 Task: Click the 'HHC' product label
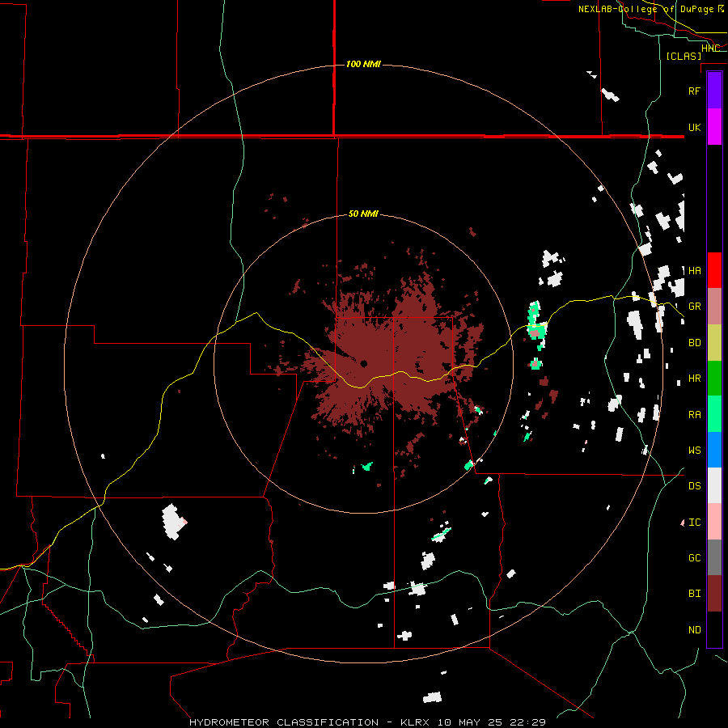tap(710, 49)
